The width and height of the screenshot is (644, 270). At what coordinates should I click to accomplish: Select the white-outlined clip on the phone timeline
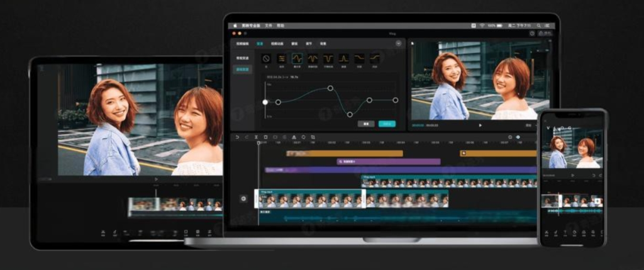(552, 201)
